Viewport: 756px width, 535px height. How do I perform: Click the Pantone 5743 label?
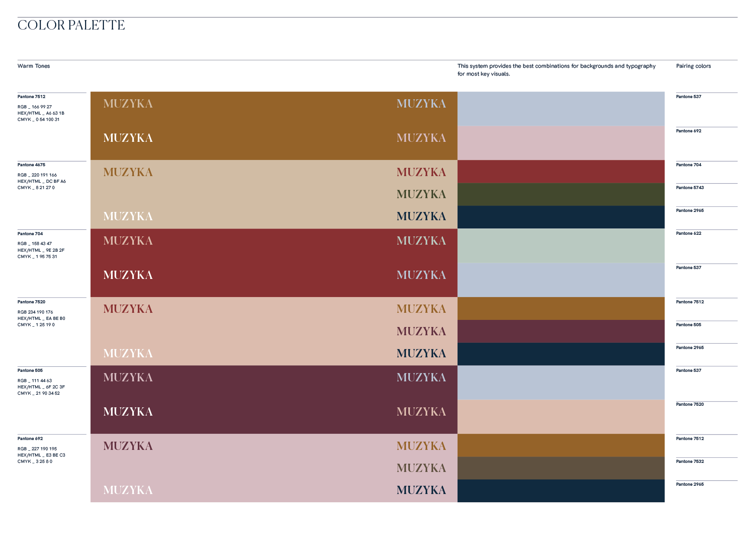690,188
